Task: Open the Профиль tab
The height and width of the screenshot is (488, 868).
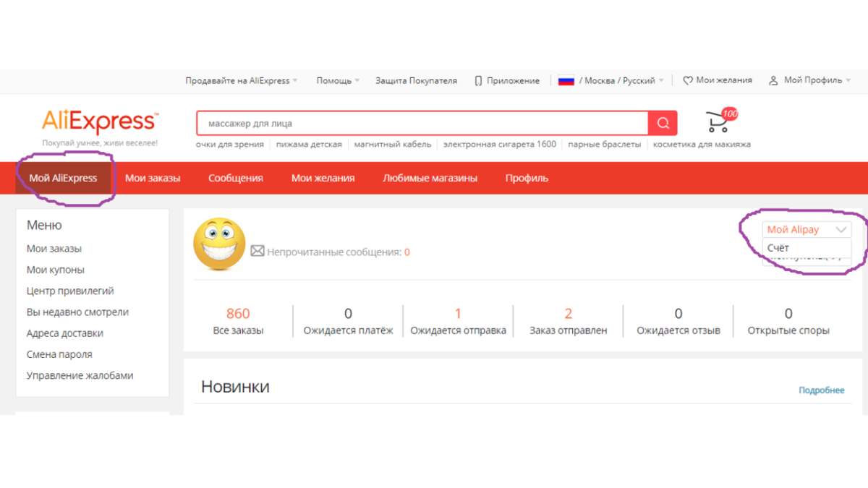Action: click(527, 178)
